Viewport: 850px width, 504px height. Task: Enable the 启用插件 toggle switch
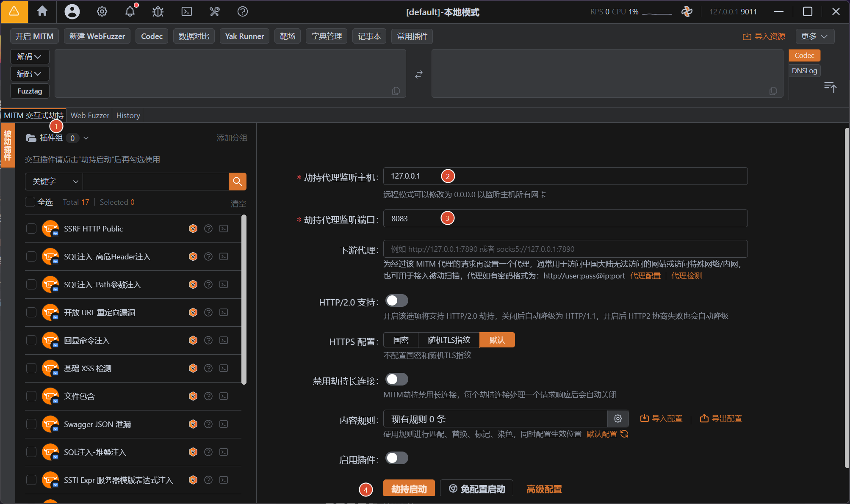[x=396, y=458]
